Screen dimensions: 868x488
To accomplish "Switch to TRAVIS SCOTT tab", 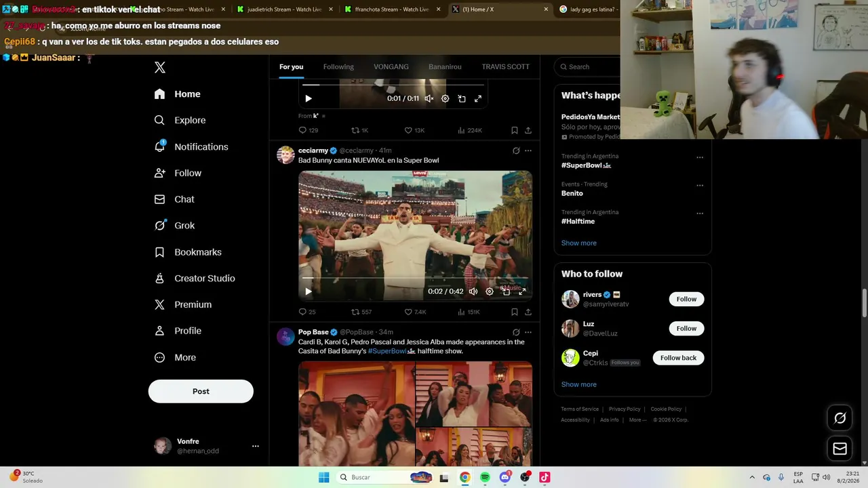I will pyautogui.click(x=505, y=66).
